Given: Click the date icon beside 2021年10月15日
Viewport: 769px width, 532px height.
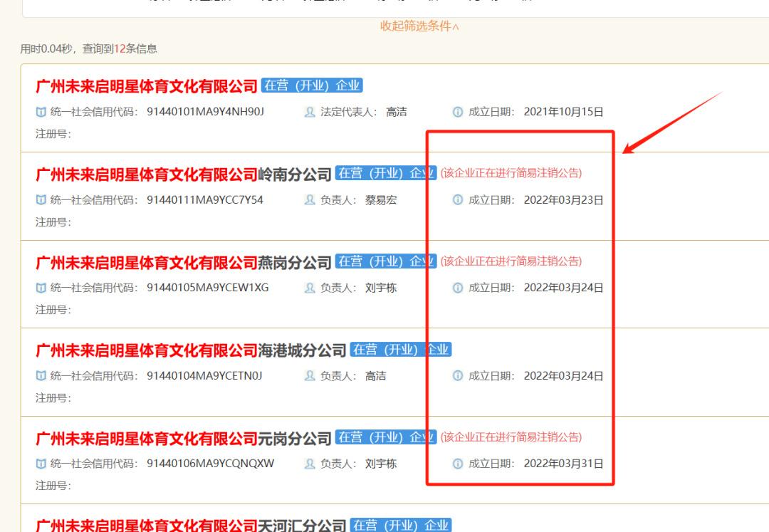Looking at the screenshot, I should tap(458, 112).
